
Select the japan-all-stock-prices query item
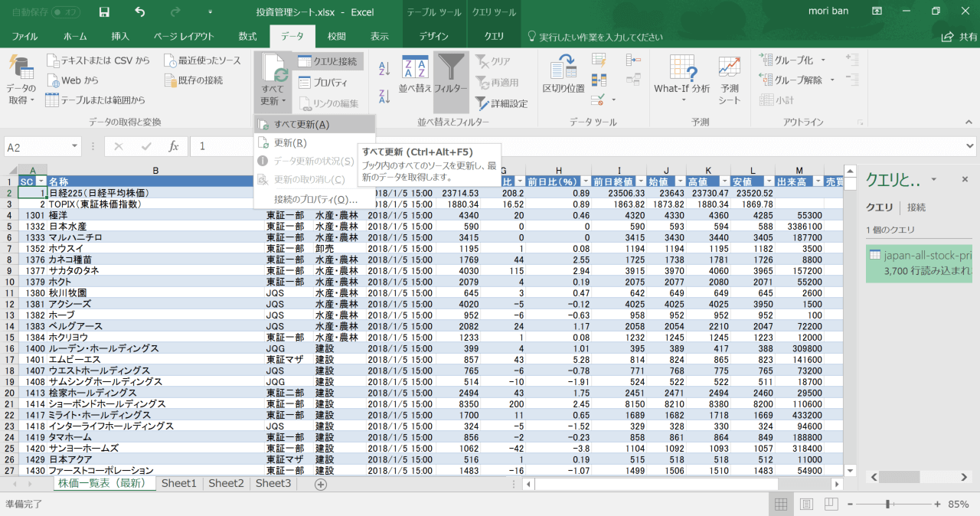point(919,263)
